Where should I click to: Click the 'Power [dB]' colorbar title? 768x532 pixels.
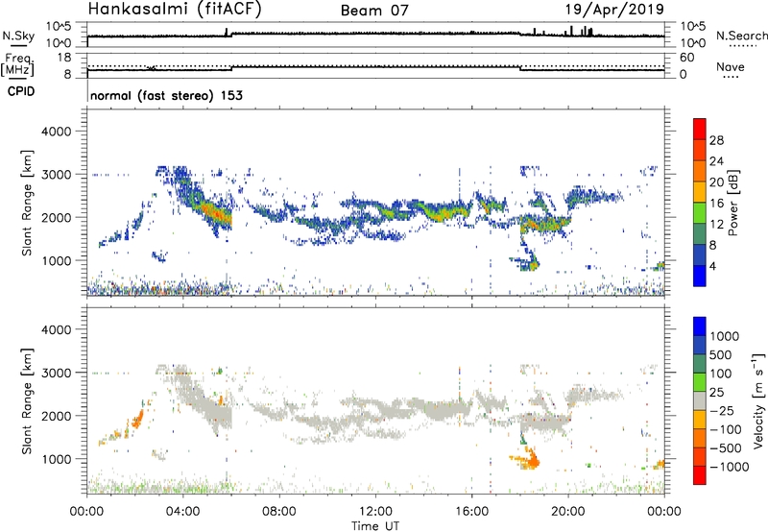pos(732,203)
